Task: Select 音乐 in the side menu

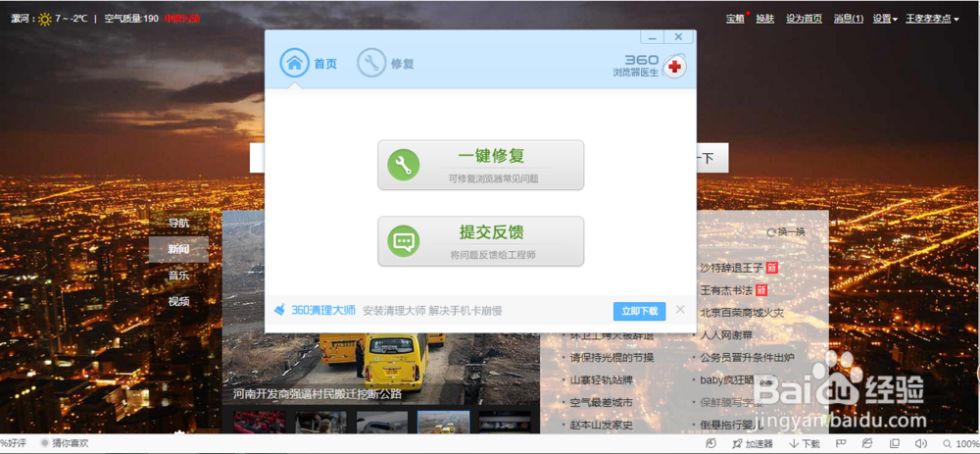Action: click(x=178, y=276)
